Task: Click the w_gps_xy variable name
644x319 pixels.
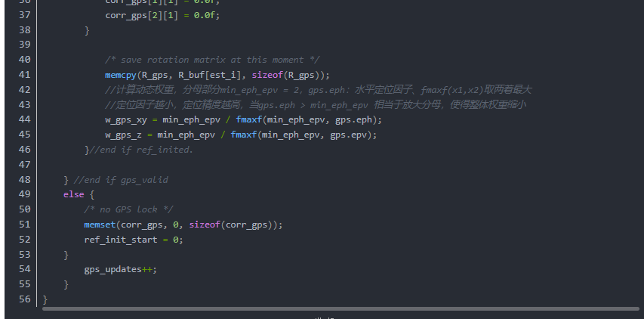Action: [x=125, y=119]
